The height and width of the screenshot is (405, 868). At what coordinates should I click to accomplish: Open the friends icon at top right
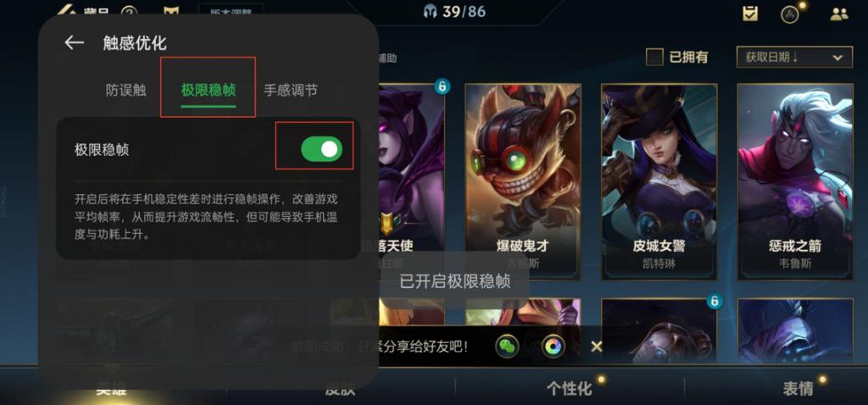point(839,14)
